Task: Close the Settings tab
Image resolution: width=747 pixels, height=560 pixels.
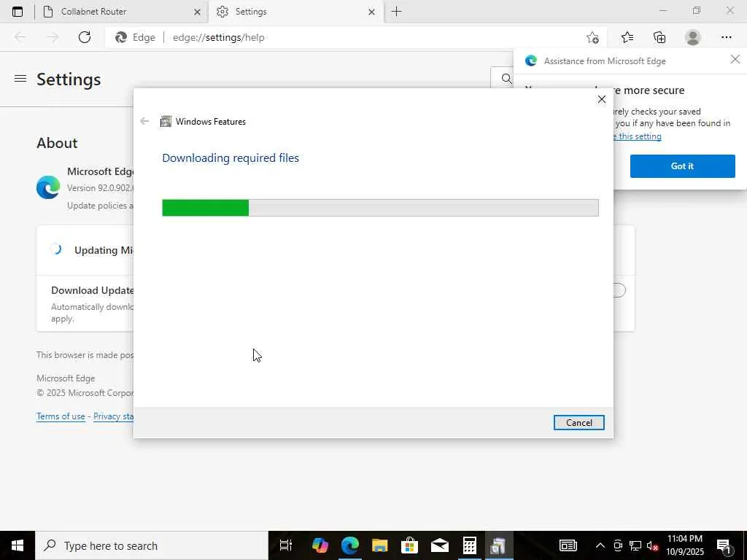Action: (x=371, y=12)
